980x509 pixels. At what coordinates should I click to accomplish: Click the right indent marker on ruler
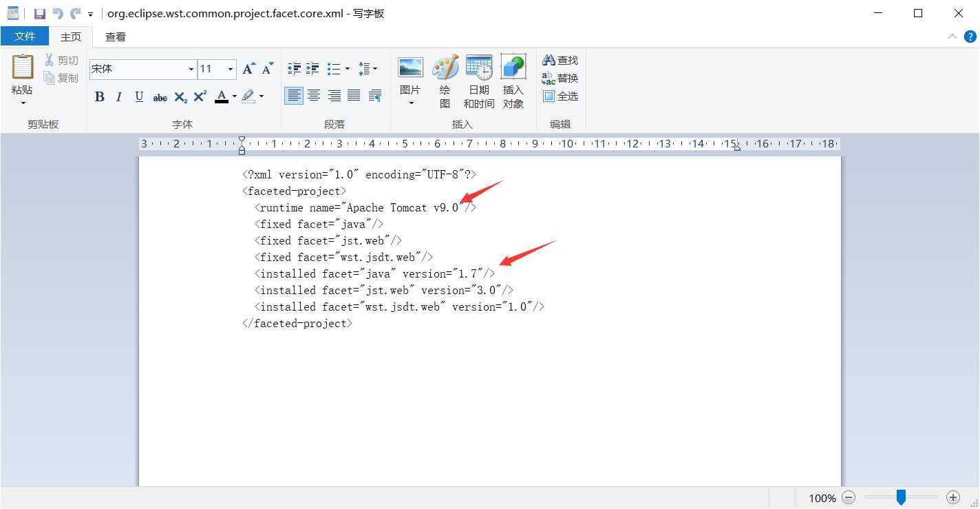737,147
